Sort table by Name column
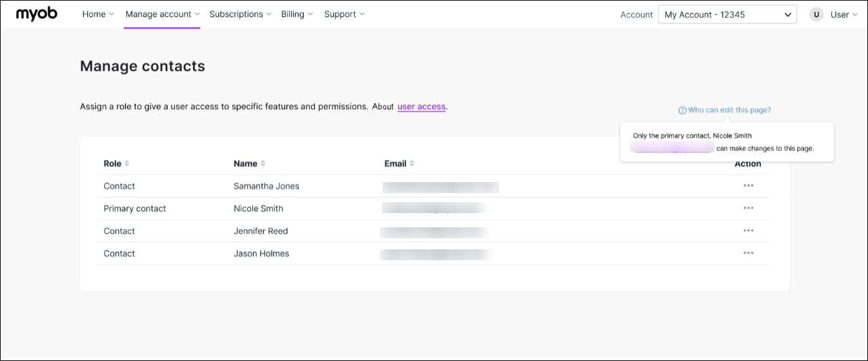 pyautogui.click(x=250, y=163)
